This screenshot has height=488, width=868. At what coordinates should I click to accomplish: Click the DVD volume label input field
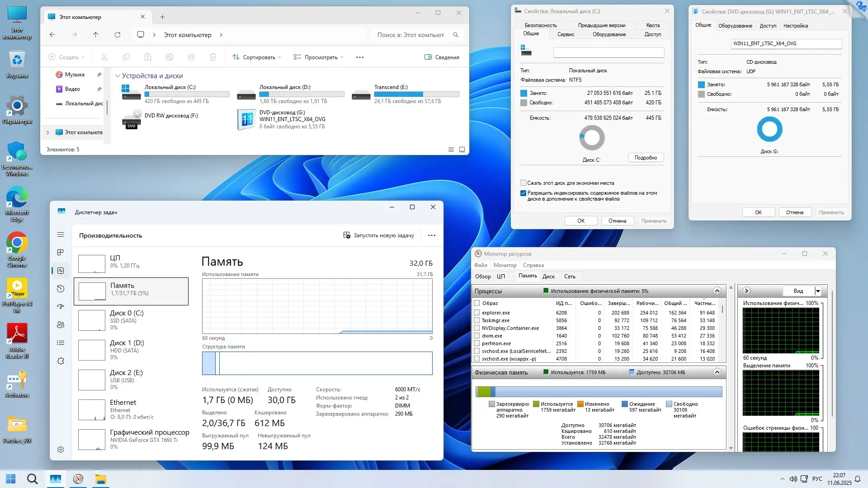[x=786, y=44]
